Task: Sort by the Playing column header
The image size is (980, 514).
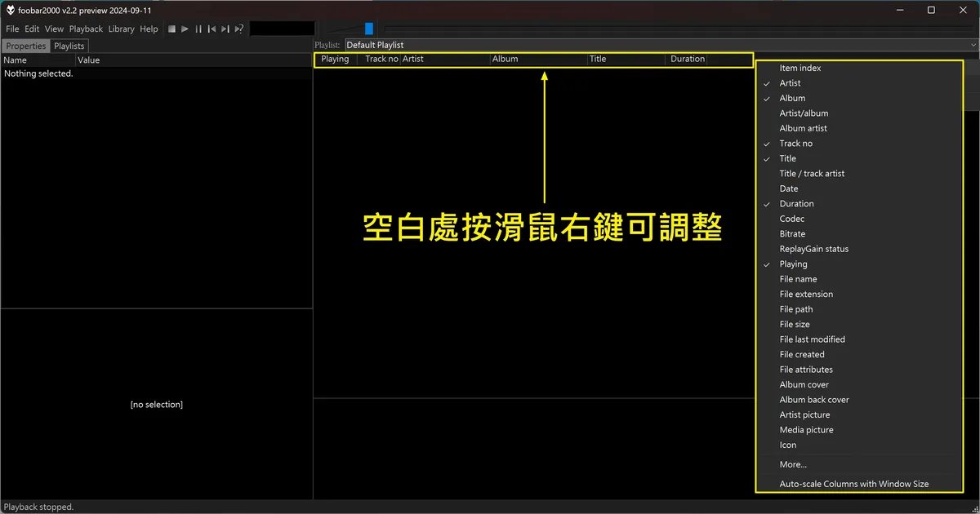Action: pyautogui.click(x=336, y=59)
